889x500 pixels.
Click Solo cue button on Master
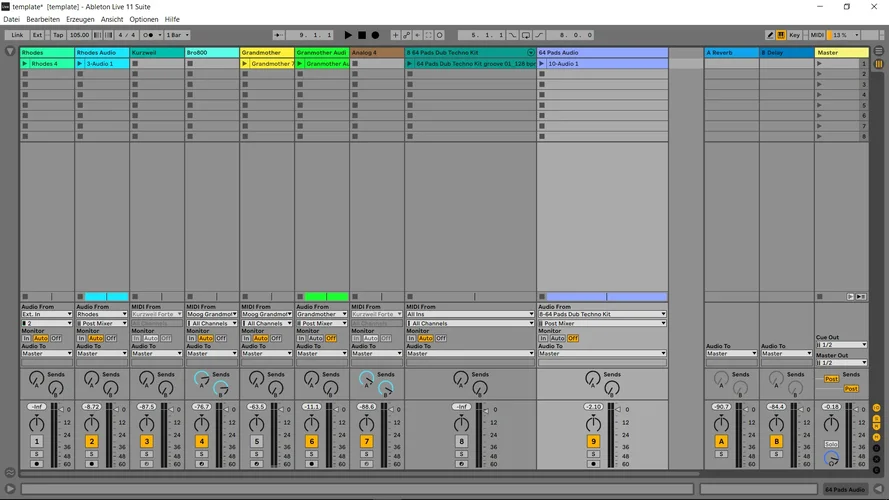pyautogui.click(x=831, y=444)
